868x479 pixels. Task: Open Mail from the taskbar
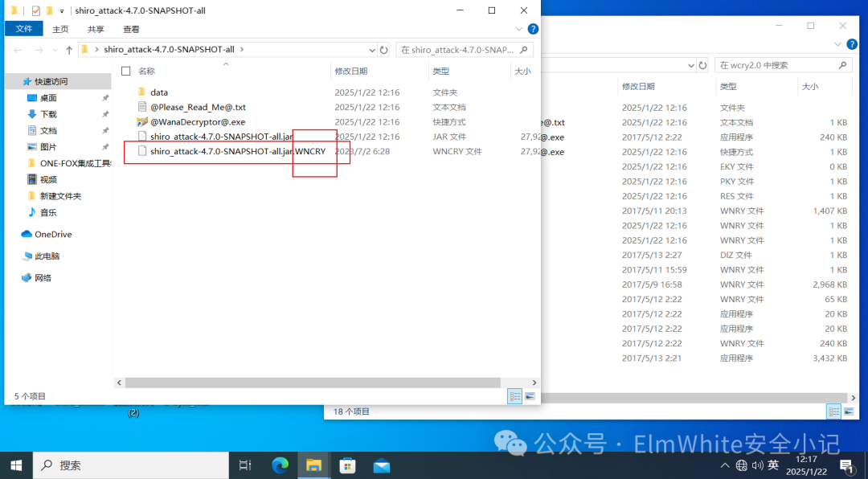382,465
